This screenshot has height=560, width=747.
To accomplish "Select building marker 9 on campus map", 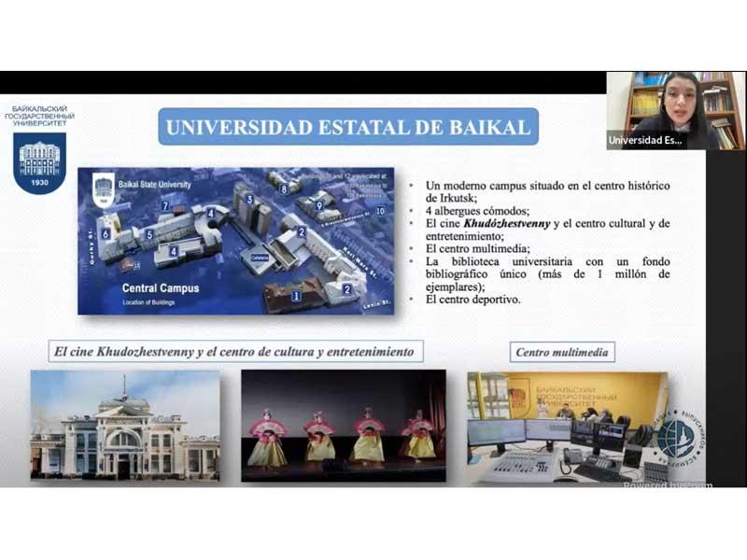I will pyautogui.click(x=319, y=205).
